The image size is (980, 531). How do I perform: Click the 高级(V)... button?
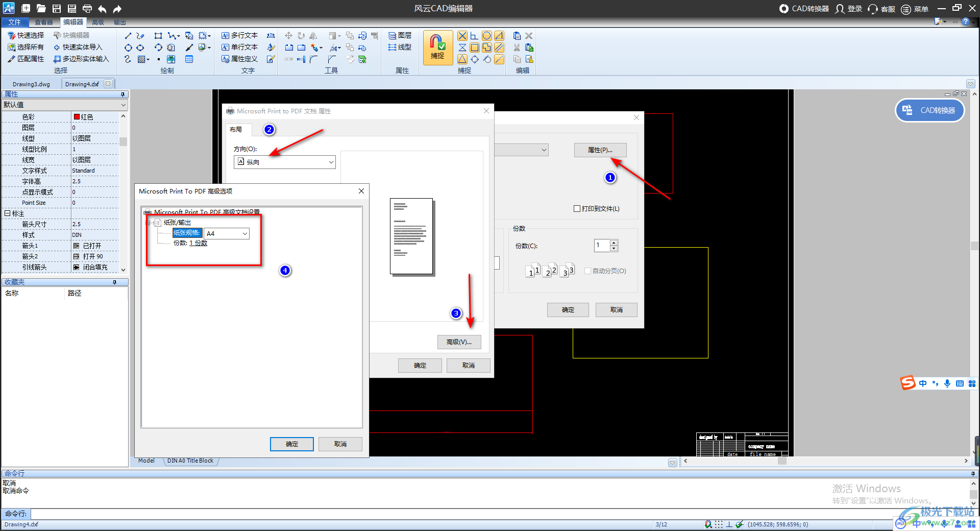tap(459, 342)
